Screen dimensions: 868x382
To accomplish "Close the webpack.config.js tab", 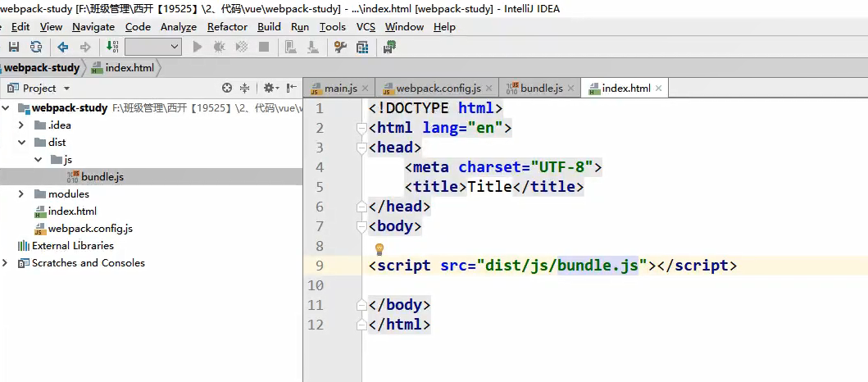I will point(489,88).
